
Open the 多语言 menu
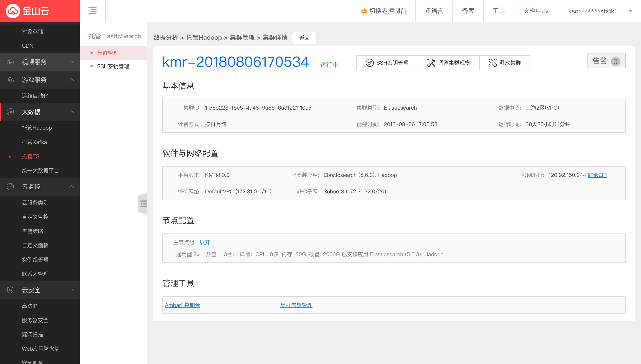coord(434,11)
